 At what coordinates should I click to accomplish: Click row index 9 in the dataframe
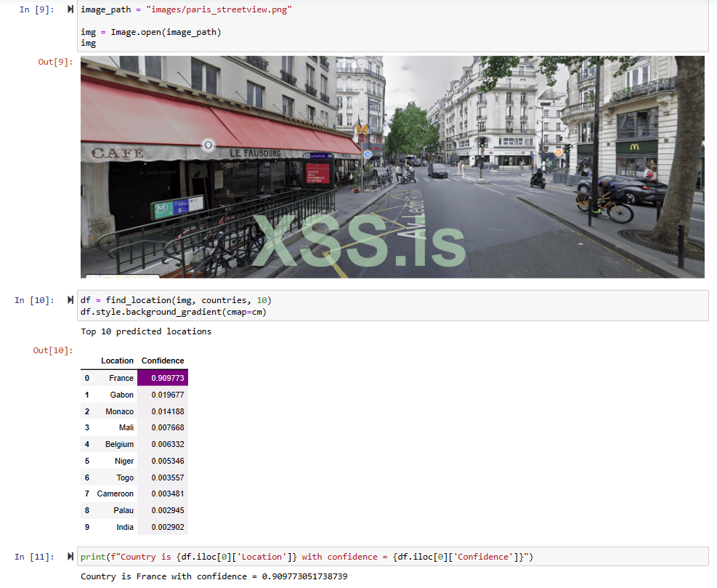(x=87, y=527)
